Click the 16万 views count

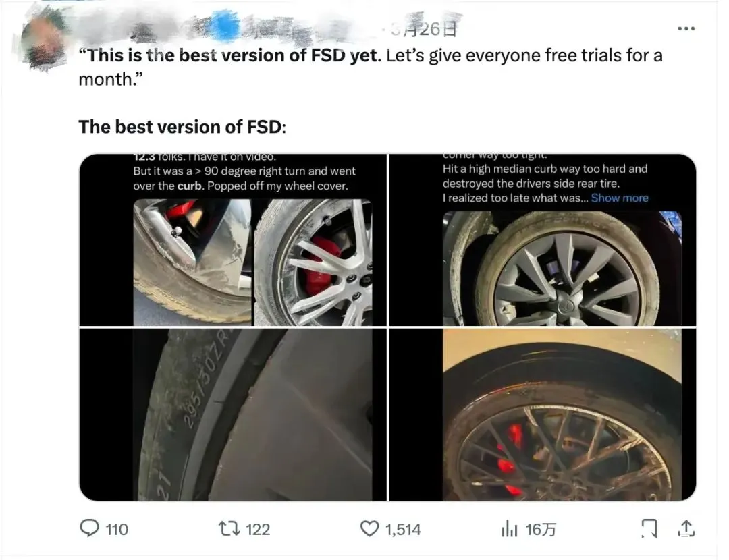(x=541, y=530)
